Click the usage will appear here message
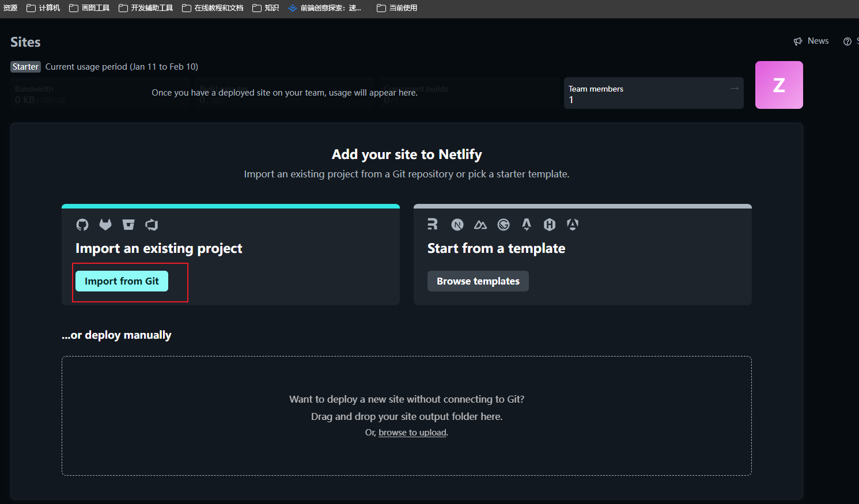Viewport: 859px width, 504px height. click(x=285, y=93)
